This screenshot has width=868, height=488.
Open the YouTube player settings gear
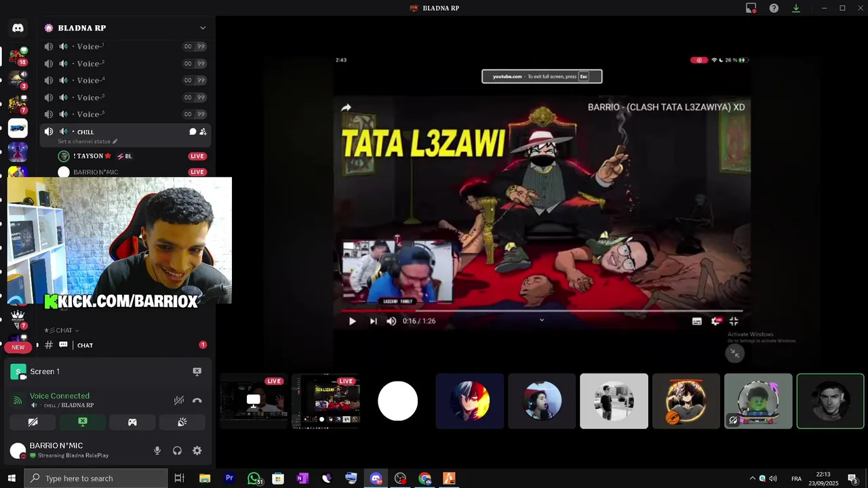point(715,321)
